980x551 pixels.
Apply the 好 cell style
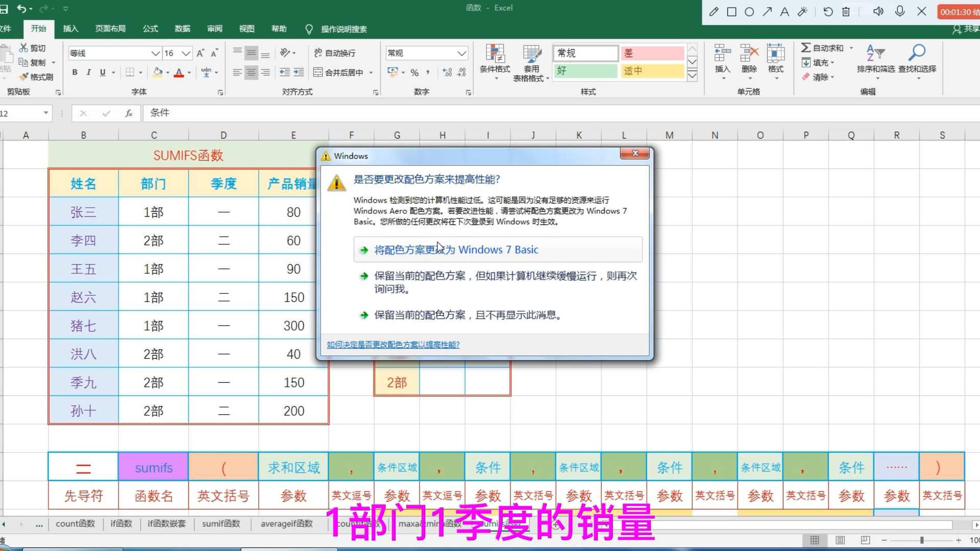click(585, 71)
